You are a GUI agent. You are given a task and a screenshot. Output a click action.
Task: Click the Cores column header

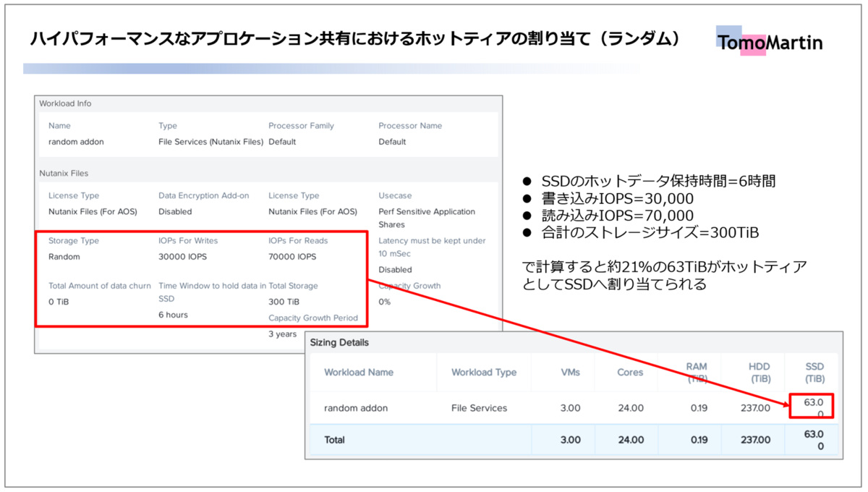click(630, 373)
